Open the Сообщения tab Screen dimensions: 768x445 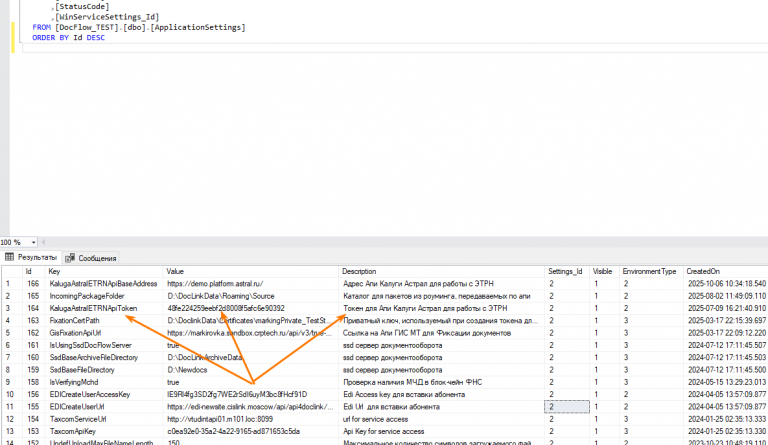click(92, 258)
